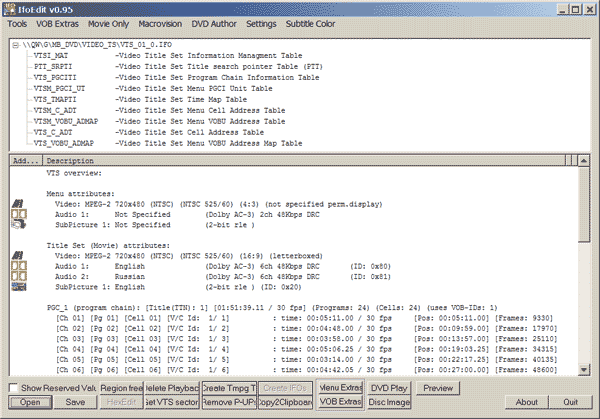600x419 pixels.
Task: Select the Ch 02 Cell 02 row
Action: [x=307, y=328]
